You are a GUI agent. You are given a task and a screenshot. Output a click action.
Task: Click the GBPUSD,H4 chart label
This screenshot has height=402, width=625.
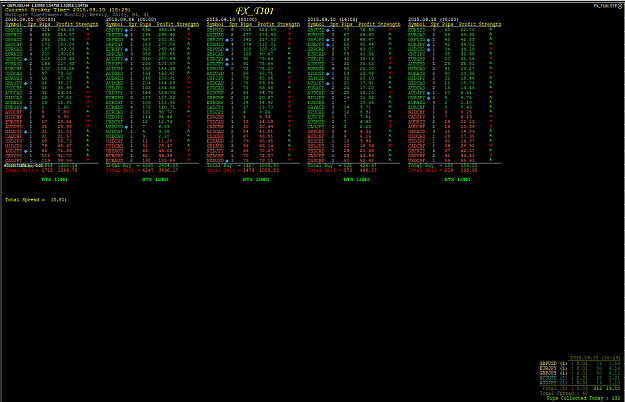(x=16, y=5)
